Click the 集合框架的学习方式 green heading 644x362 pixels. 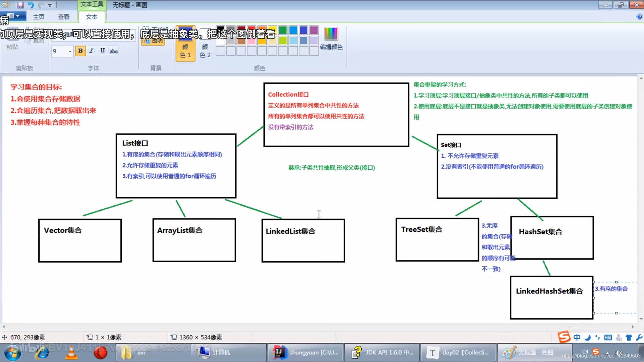(x=440, y=85)
